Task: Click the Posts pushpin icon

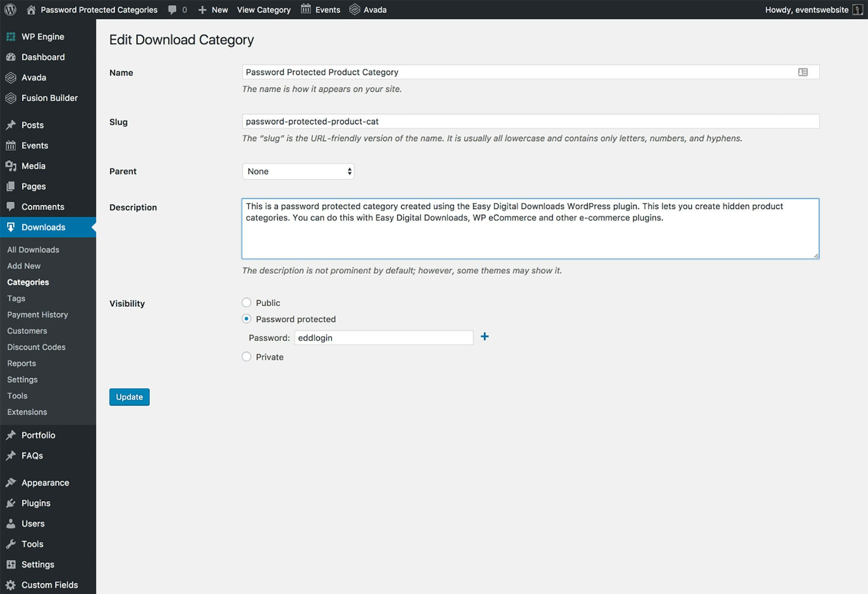Action: pyautogui.click(x=11, y=125)
